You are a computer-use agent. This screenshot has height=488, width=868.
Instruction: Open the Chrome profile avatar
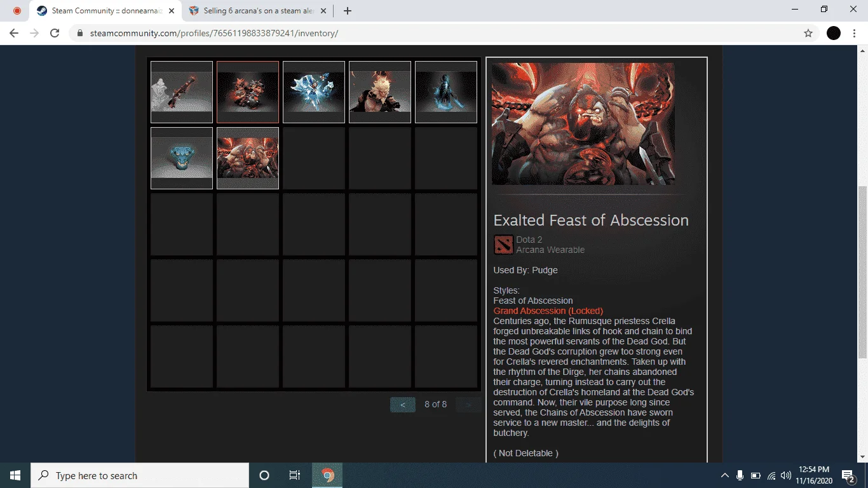pos(834,33)
